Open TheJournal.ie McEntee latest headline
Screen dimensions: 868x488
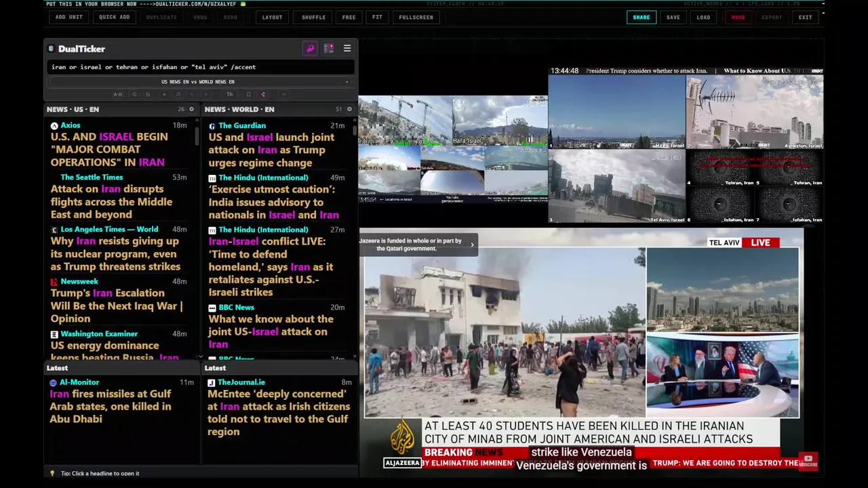tap(279, 413)
